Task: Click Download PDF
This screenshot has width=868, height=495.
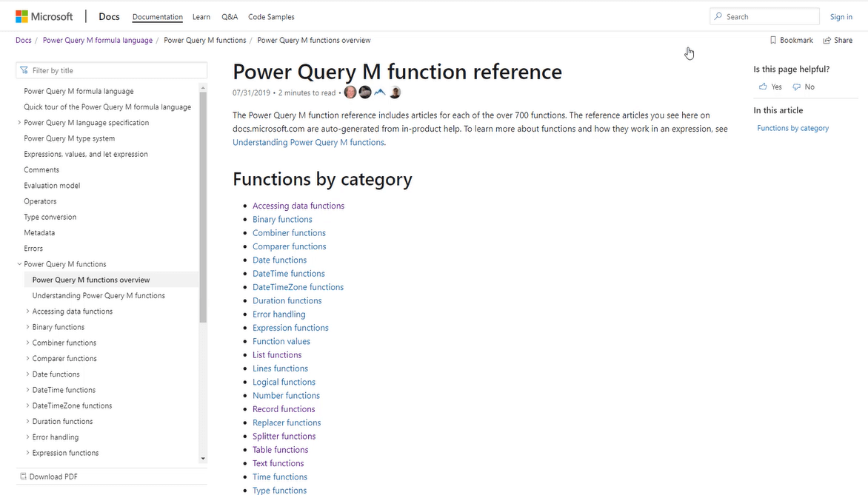Action: click(53, 477)
